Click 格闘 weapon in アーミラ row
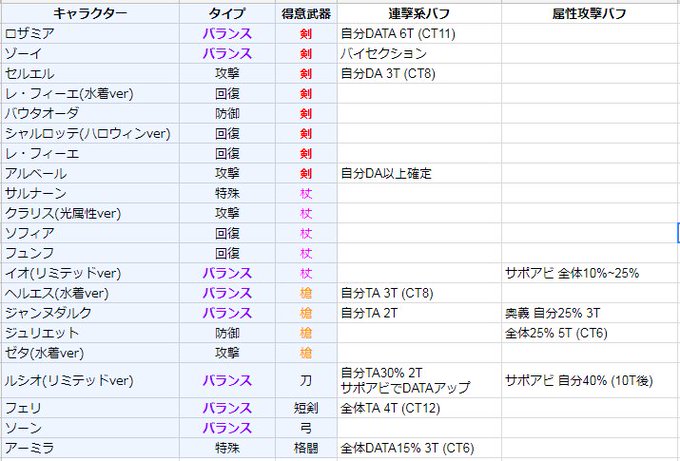Screen dimensions: 680x461 306,448
